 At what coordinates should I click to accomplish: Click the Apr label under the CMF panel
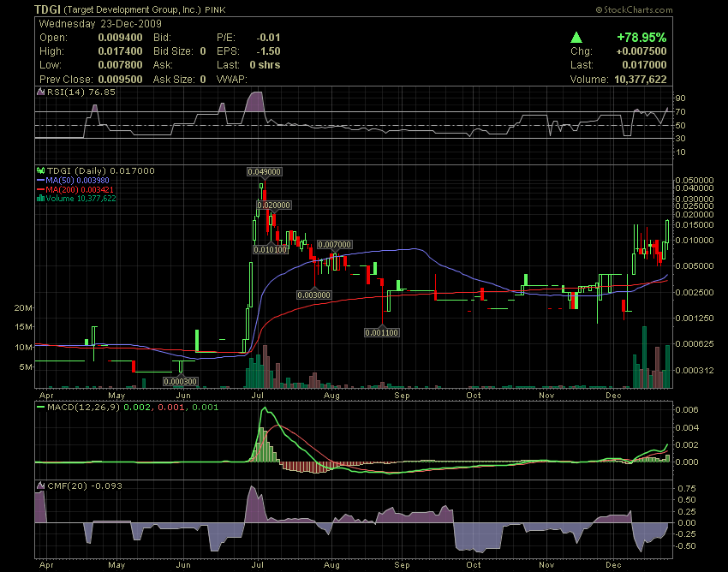[x=46, y=565]
